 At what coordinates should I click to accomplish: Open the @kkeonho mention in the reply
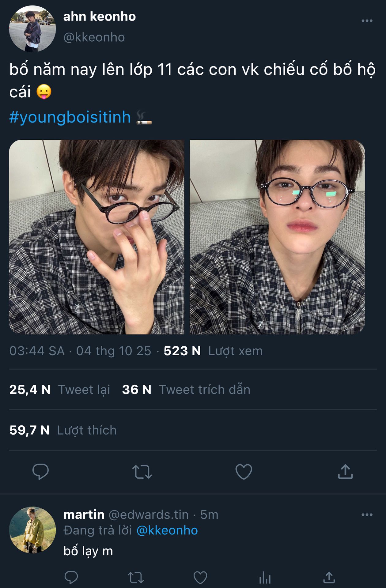(167, 530)
